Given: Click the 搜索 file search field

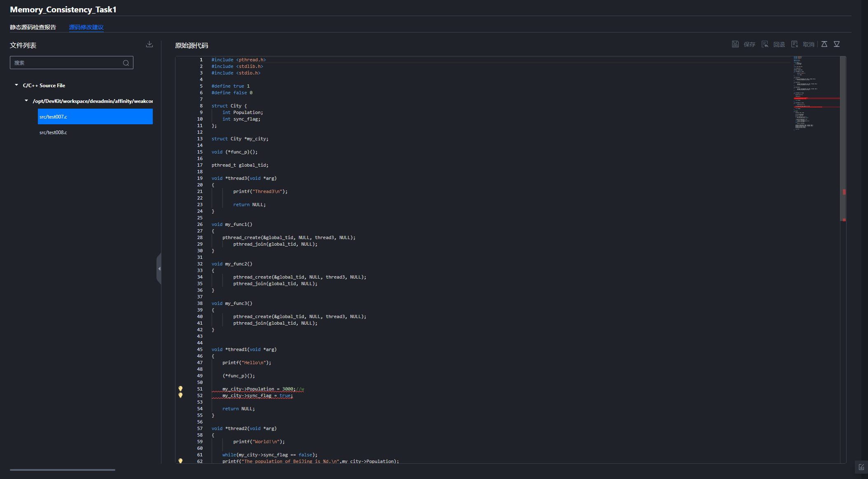Looking at the screenshot, I should pyautogui.click(x=72, y=63).
